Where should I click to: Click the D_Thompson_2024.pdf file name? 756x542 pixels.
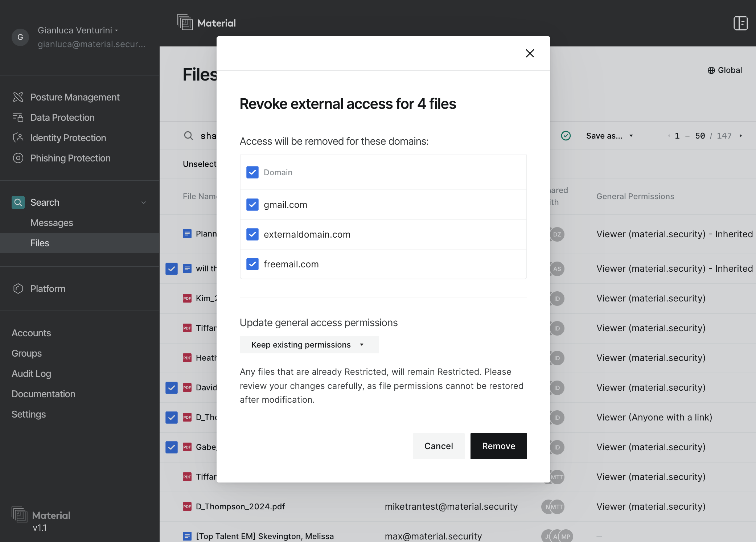point(241,506)
